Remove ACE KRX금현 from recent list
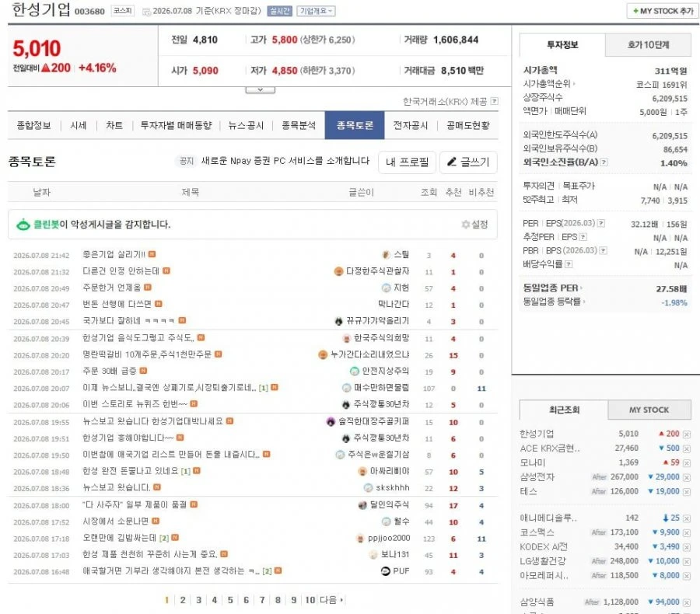 687,448
